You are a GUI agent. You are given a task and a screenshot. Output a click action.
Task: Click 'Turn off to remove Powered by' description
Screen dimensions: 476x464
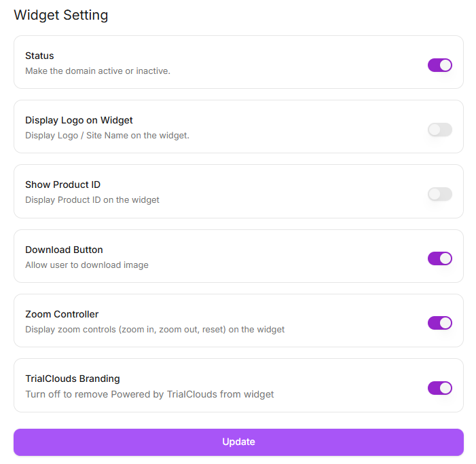click(x=149, y=393)
